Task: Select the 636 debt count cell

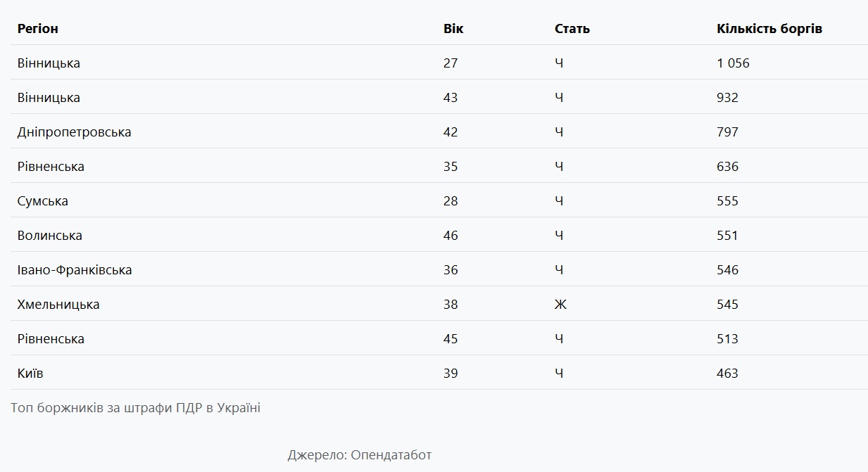Action: pos(727,167)
